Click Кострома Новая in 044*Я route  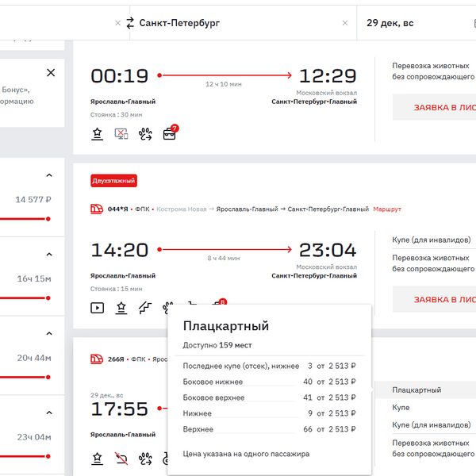[x=181, y=209]
